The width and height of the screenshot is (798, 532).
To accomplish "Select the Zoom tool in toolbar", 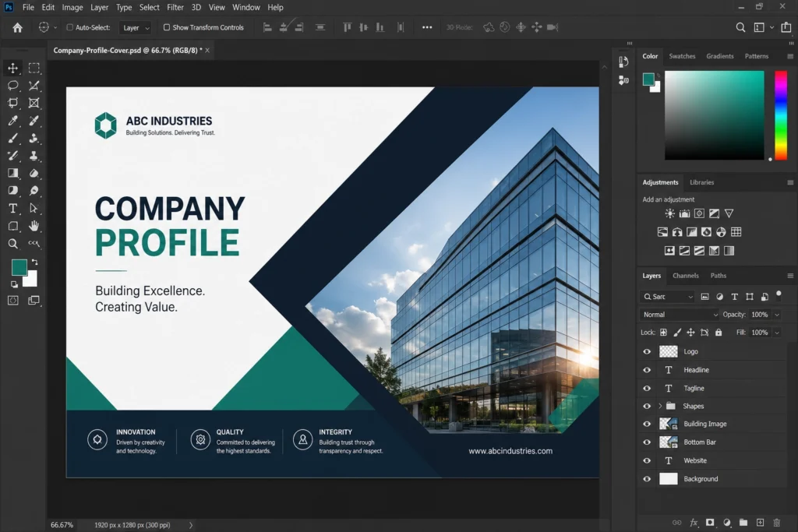I will tap(12, 244).
